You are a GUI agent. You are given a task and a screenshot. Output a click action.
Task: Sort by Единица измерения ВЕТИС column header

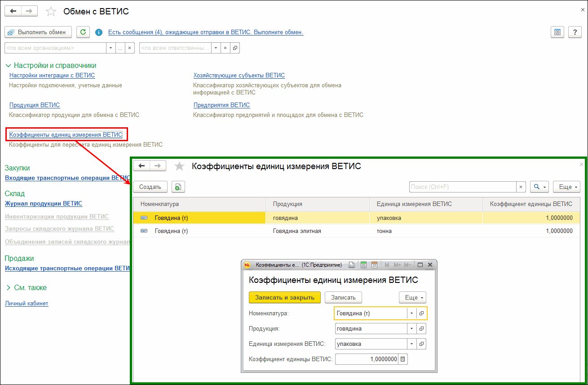(426, 204)
